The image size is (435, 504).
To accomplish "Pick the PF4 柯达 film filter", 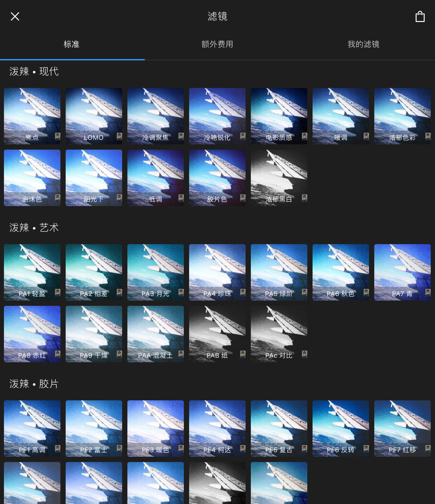I will [x=217, y=429].
